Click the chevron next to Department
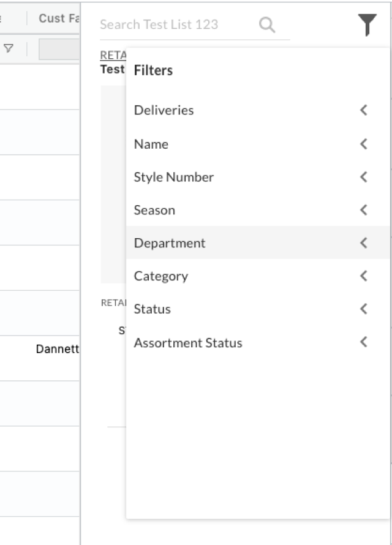 coord(363,243)
